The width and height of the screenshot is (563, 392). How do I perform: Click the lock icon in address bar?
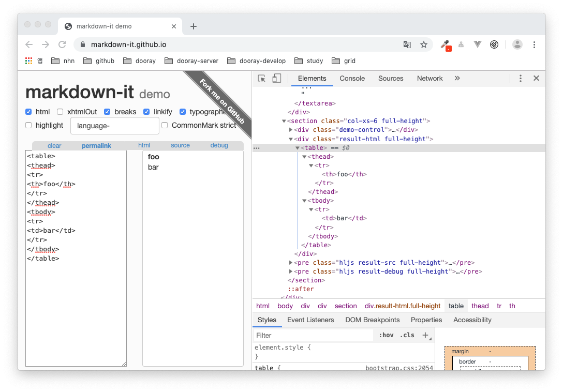[x=83, y=44]
